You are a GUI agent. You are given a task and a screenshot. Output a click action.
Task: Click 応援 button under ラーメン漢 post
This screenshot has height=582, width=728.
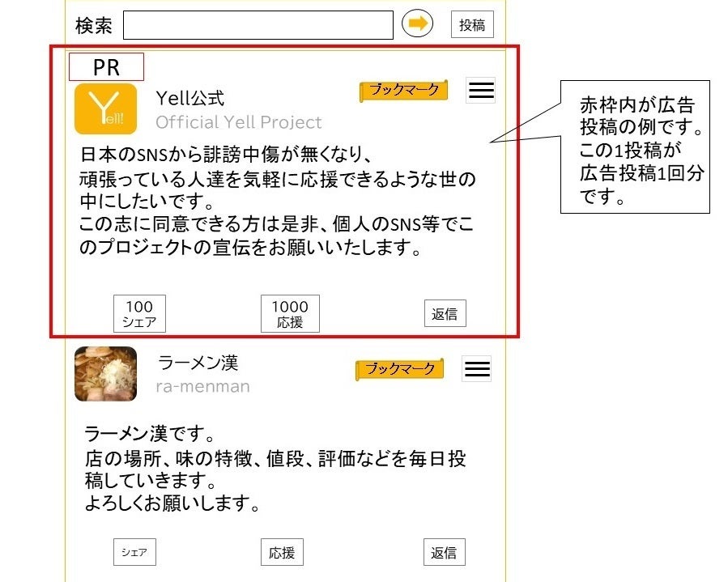coord(282,552)
